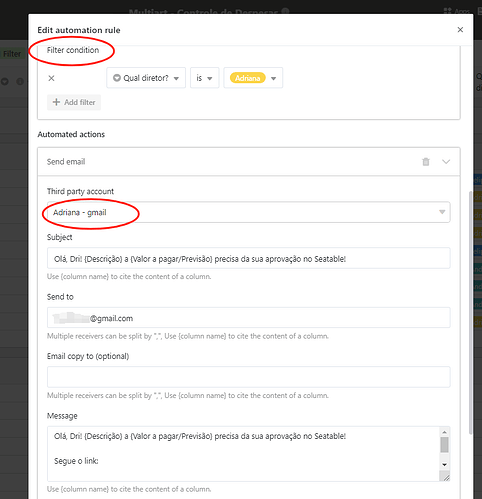Open the 'is' operator dropdown
This screenshot has height=499, width=482.
tap(204, 78)
